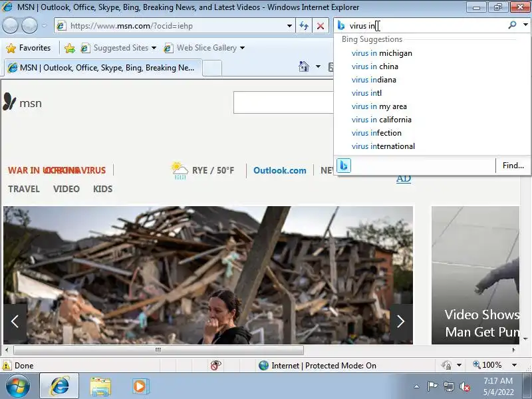
Task: Open the search provider dropdown arrow
Action: tap(525, 25)
